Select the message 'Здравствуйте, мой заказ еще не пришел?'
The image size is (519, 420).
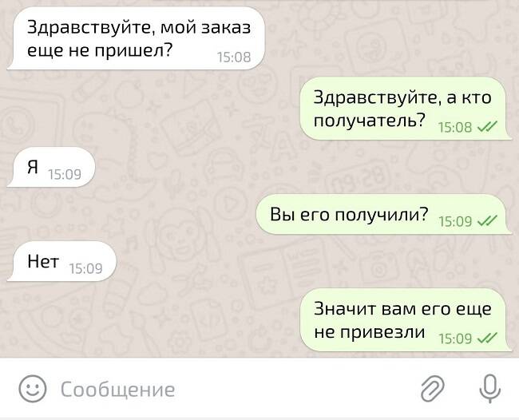[x=137, y=38]
